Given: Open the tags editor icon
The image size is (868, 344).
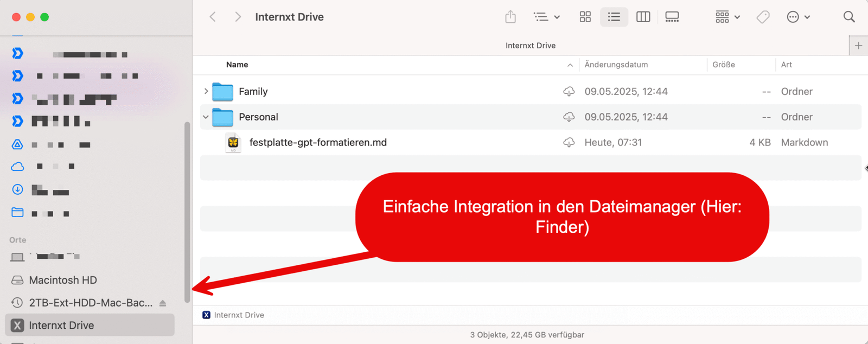Looking at the screenshot, I should pyautogui.click(x=763, y=17).
